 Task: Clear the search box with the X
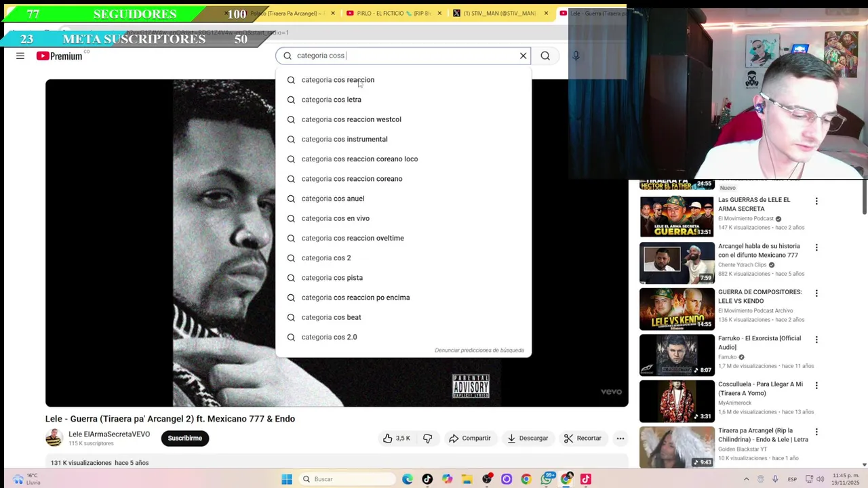point(523,56)
